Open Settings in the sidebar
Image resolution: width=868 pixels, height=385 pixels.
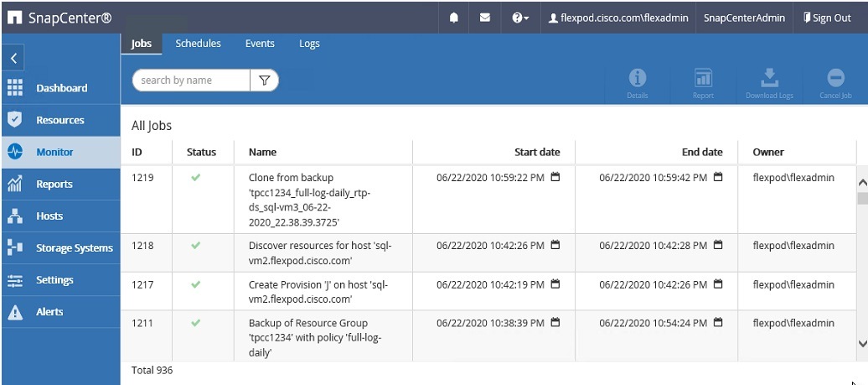(x=61, y=280)
